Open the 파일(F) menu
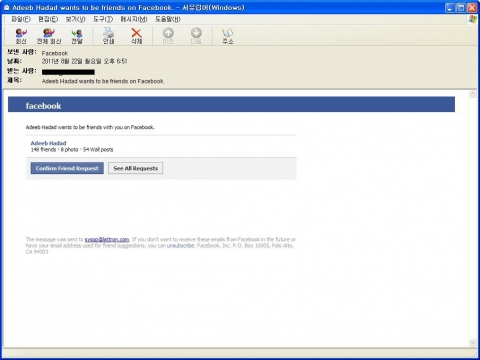Viewport: 480px width, 360px height. tap(21, 19)
